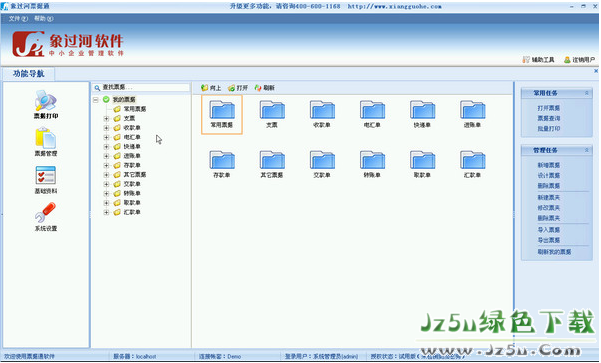Click the 象过河软件 logo
This screenshot has width=601, height=363.
67,44
